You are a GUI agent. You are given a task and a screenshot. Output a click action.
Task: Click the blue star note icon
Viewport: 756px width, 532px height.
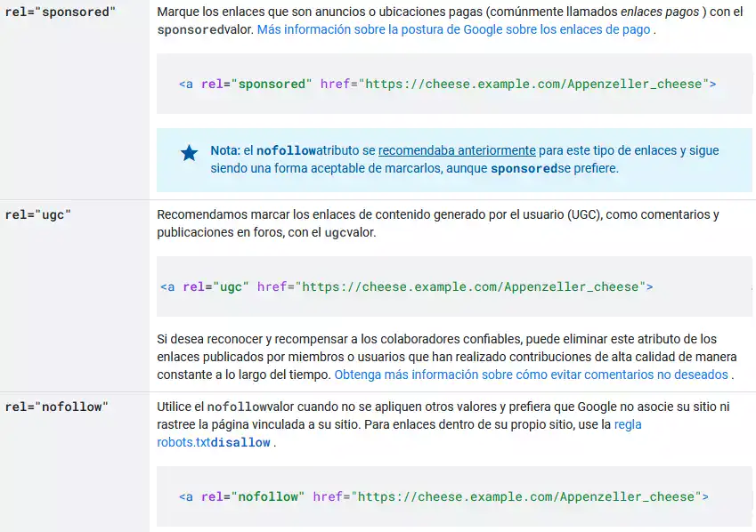(189, 153)
